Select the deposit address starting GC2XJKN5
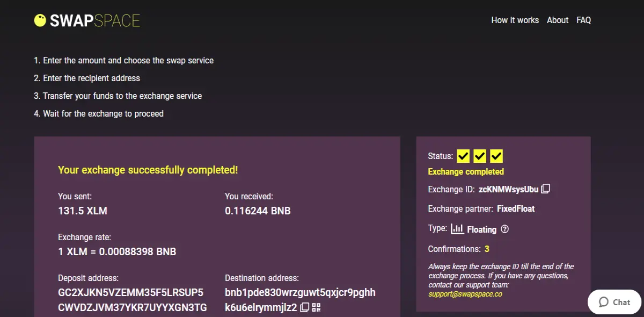The image size is (644, 317). (x=132, y=300)
